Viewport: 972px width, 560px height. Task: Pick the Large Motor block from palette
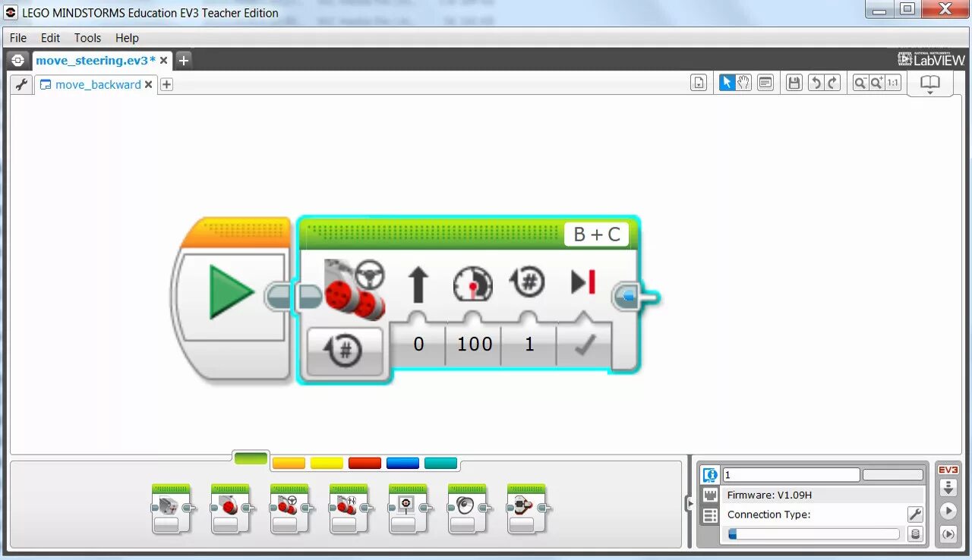[x=231, y=508]
